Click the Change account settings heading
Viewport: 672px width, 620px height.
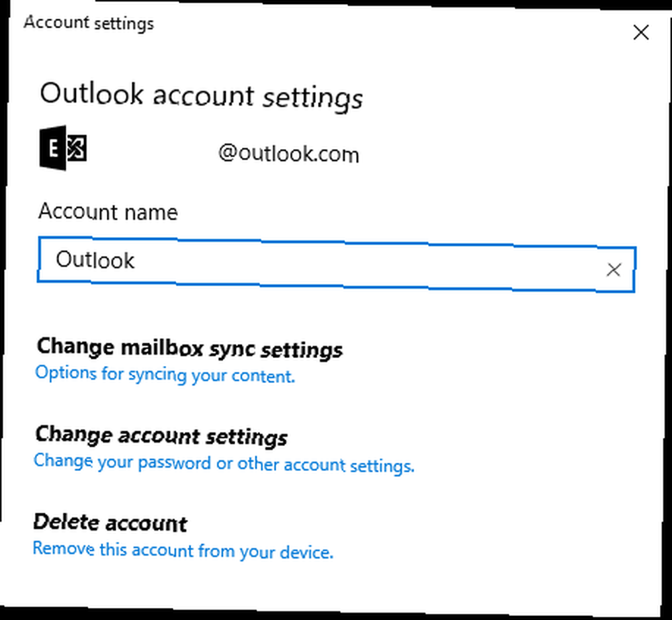[x=161, y=436]
